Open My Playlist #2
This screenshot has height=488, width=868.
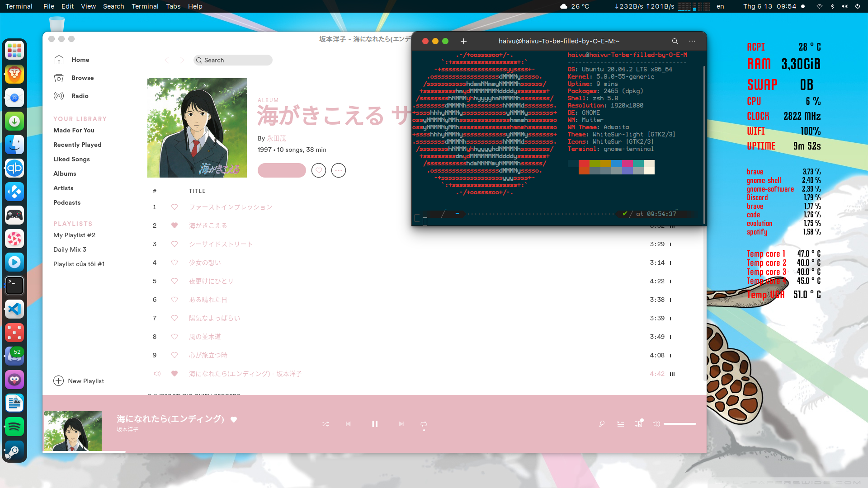point(74,235)
